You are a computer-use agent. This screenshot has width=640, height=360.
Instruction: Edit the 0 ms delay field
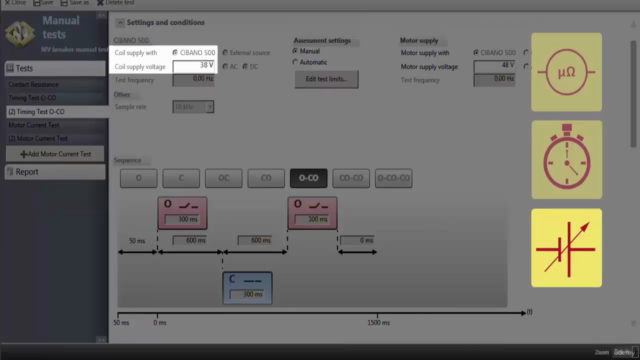[357, 240]
